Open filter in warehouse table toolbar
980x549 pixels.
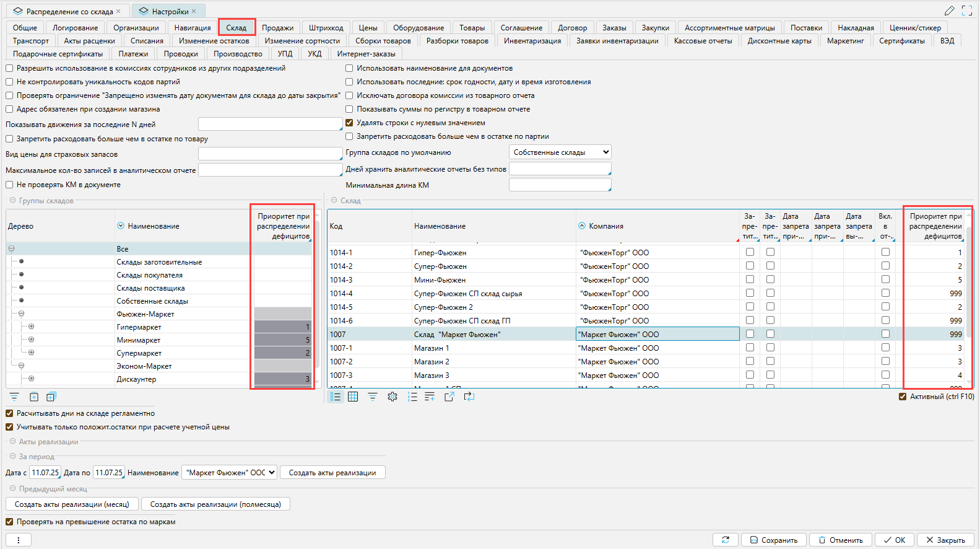point(373,397)
